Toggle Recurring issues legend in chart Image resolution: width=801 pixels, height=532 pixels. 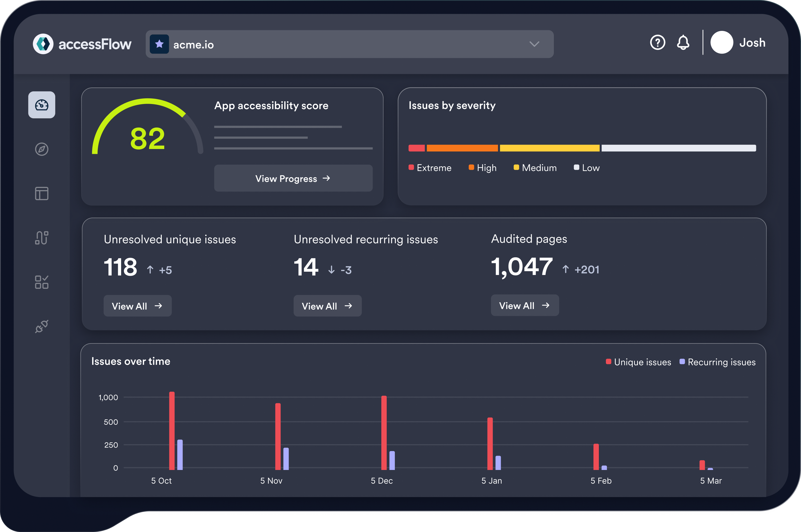717,362
